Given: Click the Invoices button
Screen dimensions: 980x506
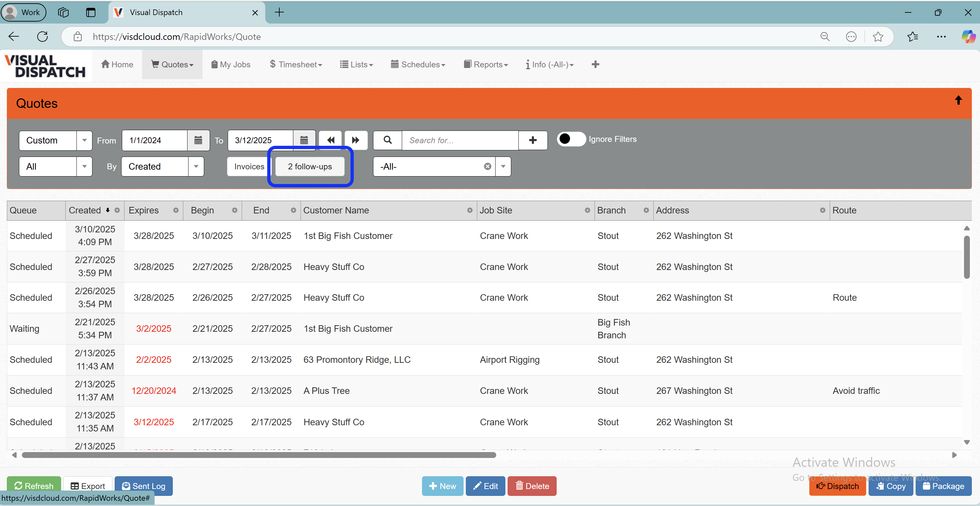Looking at the screenshot, I should [x=249, y=166].
